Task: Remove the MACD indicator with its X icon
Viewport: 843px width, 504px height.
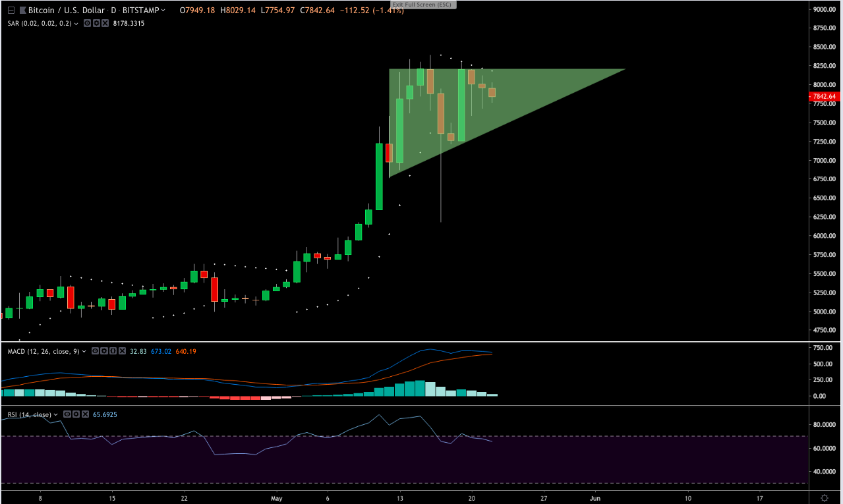Action: pyautogui.click(x=122, y=351)
